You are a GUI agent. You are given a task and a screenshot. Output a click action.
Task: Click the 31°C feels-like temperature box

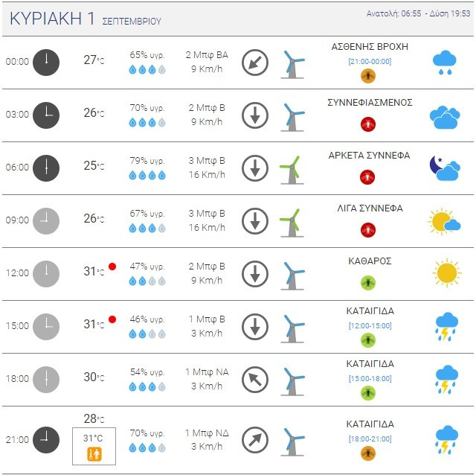pyautogui.click(x=94, y=446)
